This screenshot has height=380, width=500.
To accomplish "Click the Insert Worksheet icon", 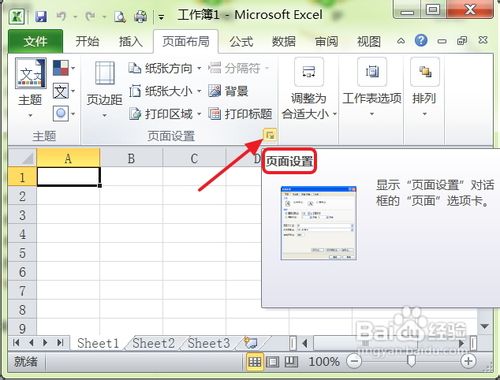I will (x=251, y=343).
